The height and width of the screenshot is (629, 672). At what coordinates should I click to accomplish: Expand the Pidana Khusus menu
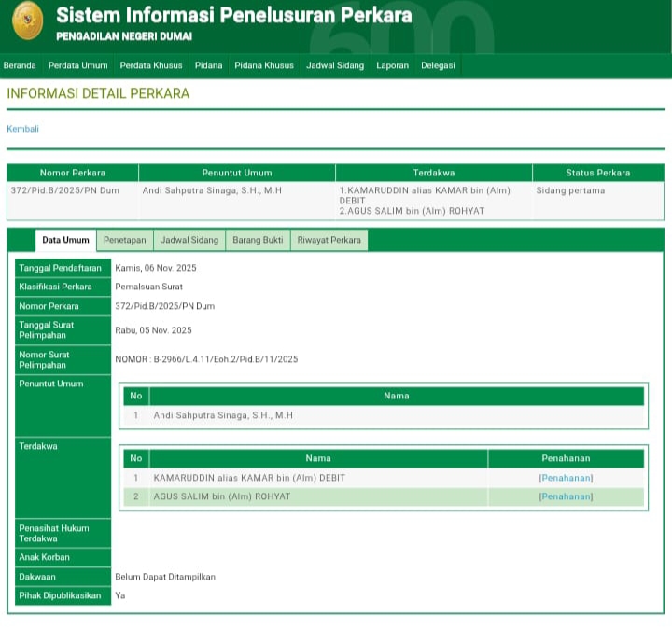click(x=264, y=65)
